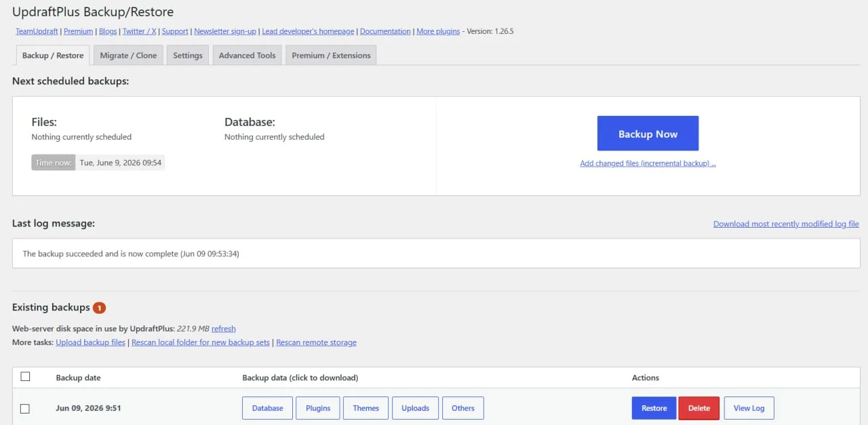Click the 'Files:' heading
Viewport: 868px width, 425px height.
44,123
